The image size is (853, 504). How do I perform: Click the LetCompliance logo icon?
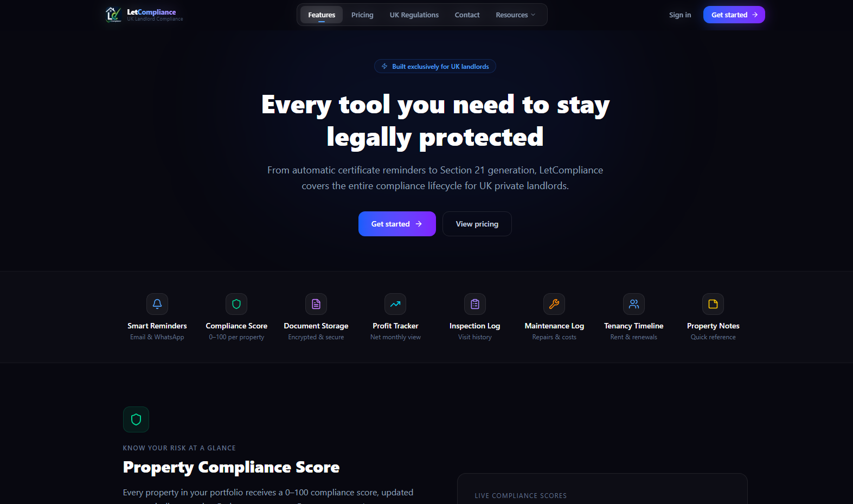[113, 15]
